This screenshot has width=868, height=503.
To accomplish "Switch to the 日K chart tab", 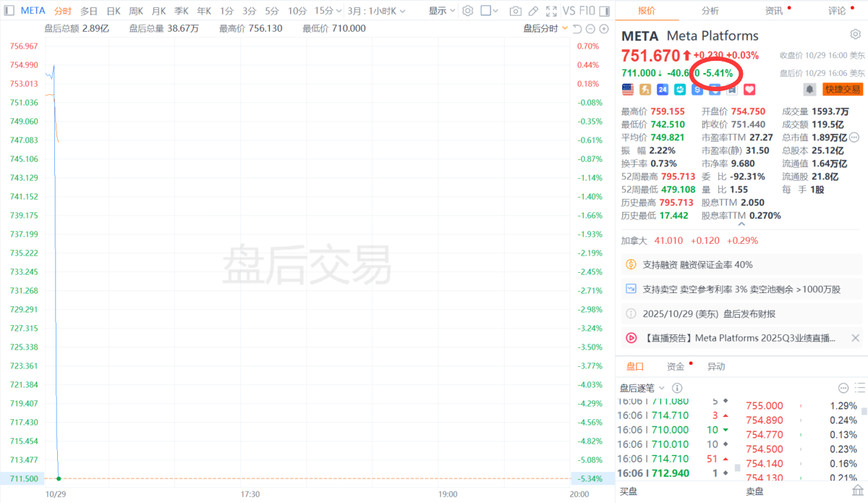I will (113, 11).
